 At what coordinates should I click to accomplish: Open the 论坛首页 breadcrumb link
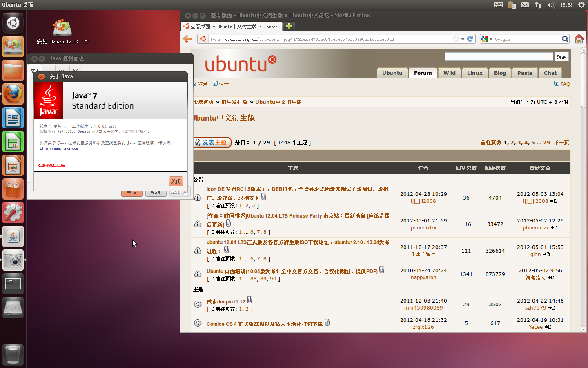click(203, 102)
